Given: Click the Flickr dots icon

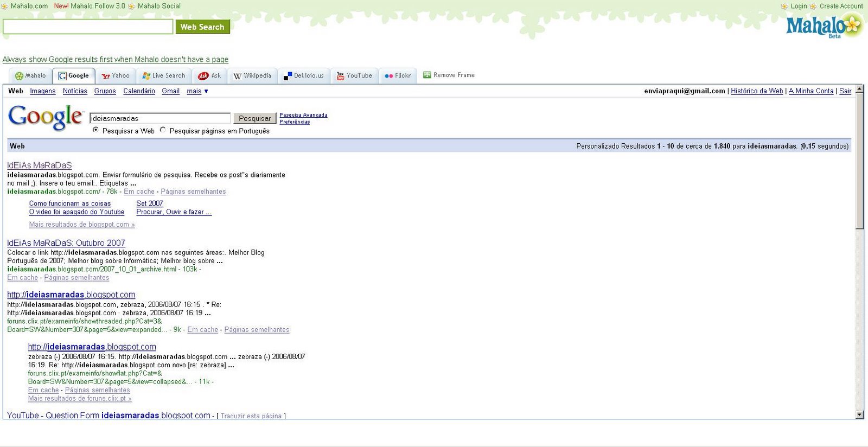Looking at the screenshot, I should [x=388, y=76].
